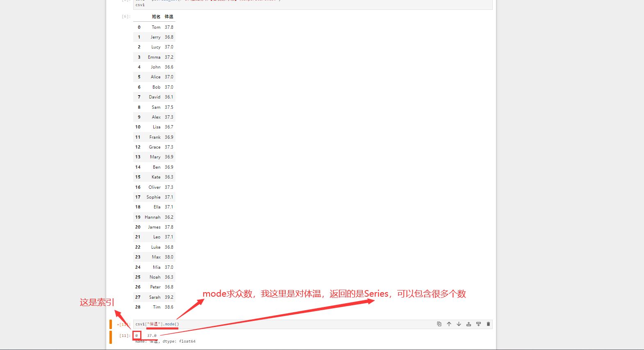Select the name James
This screenshot has height=350, width=644.
(154, 227)
